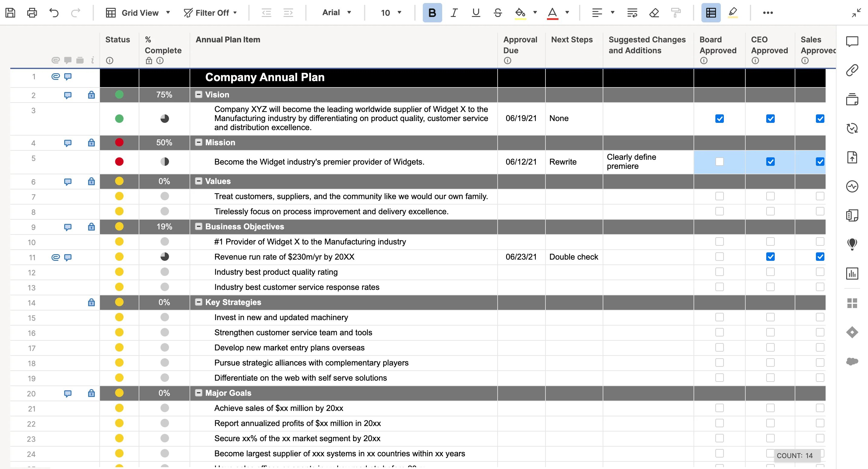This screenshot has height=469, width=868.
Task: Select the 06/19/21 Approval Due cell
Action: point(521,119)
